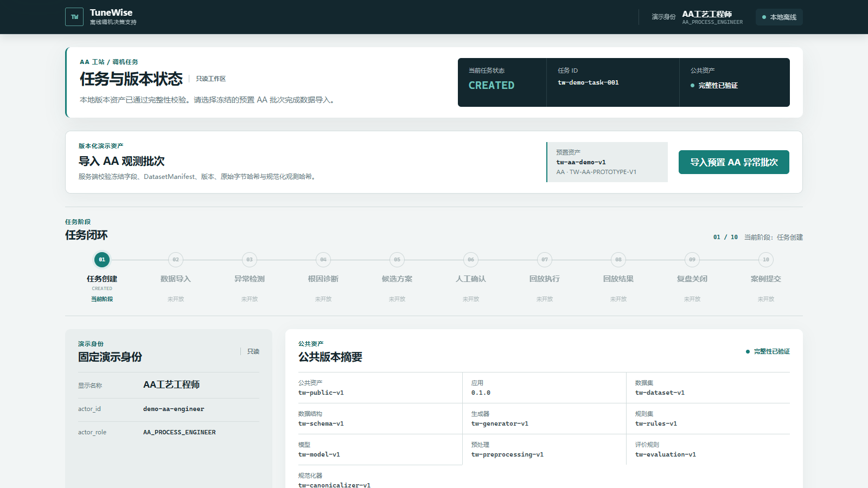Select the tw-evaluation-v1 value
868x488 pixels.
[666, 454]
